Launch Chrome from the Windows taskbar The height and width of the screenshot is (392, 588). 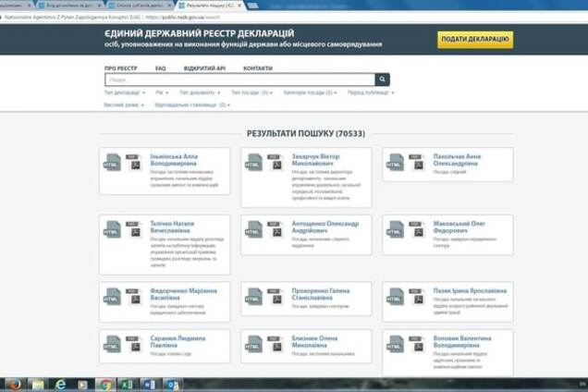(106, 384)
